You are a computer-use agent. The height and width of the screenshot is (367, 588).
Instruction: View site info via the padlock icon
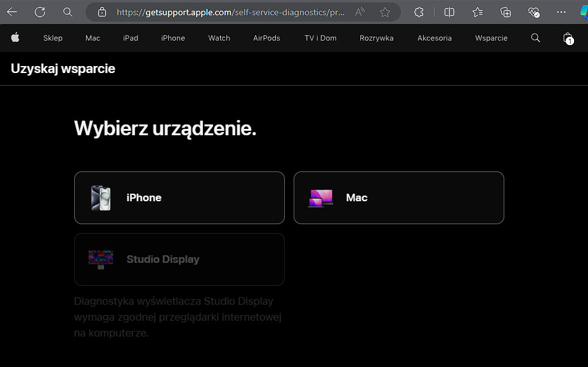pos(101,12)
